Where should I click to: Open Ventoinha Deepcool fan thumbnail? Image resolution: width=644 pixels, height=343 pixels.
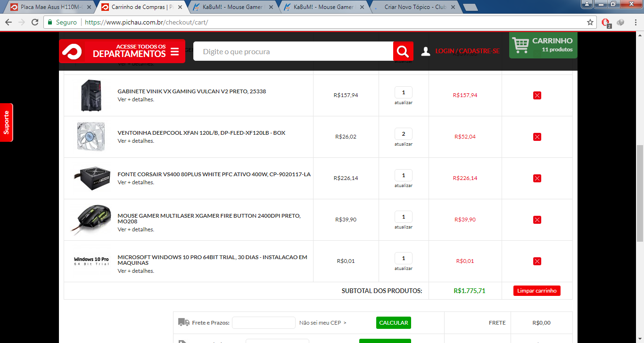click(91, 137)
